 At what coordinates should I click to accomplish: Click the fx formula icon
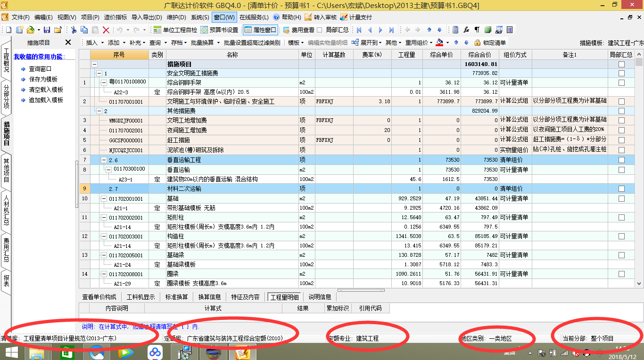pyautogui.click(x=466, y=30)
